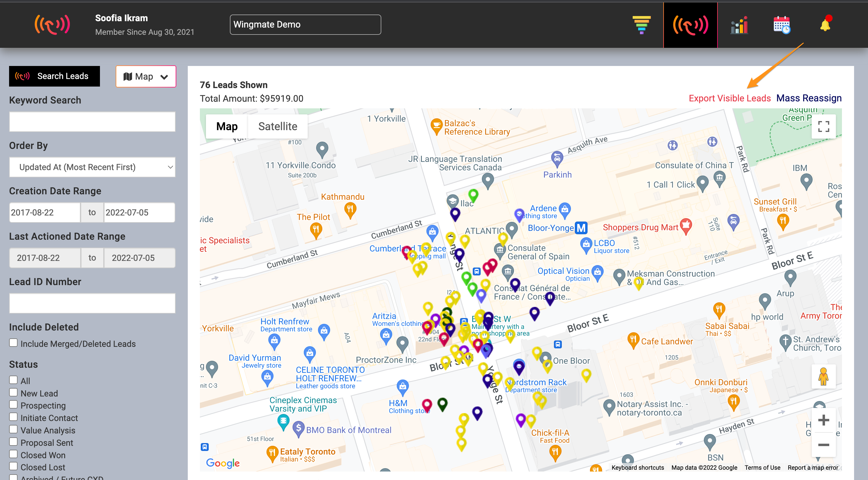Click the Parkinh parking pin

pyautogui.click(x=557, y=159)
